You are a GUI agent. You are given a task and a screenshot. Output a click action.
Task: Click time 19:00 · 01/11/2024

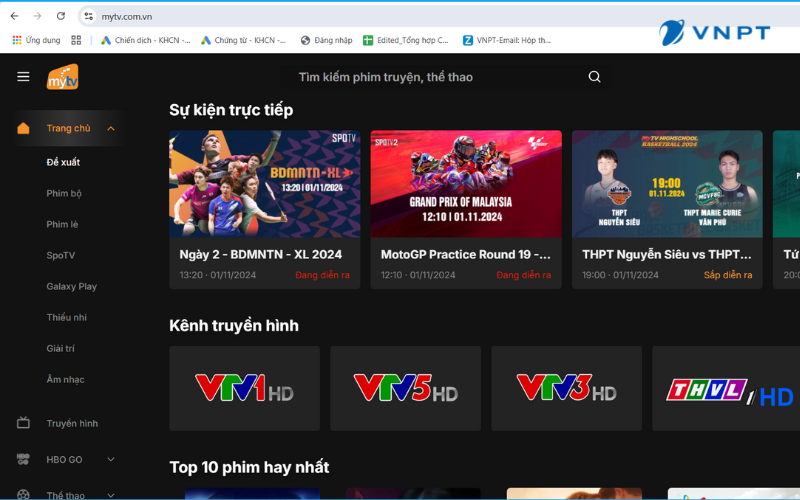(x=620, y=275)
